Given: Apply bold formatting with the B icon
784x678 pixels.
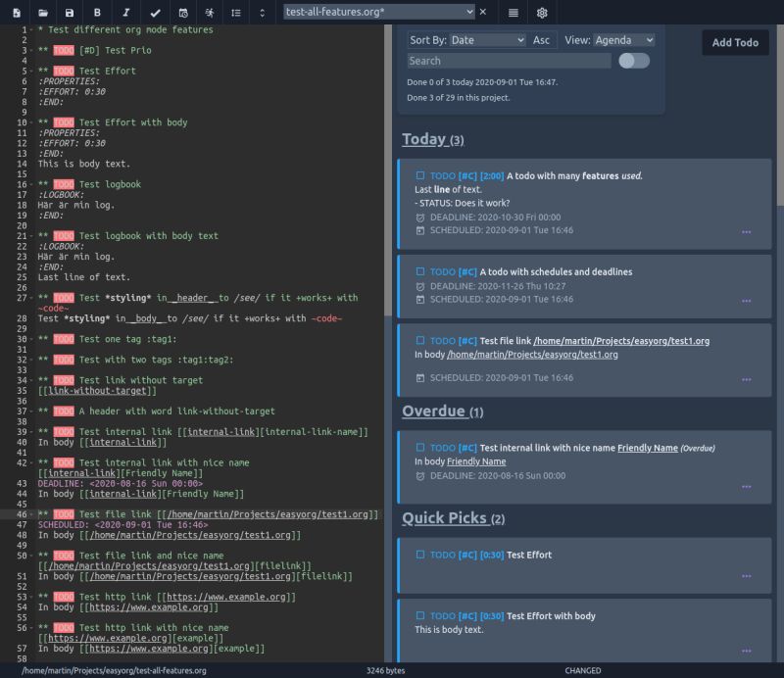Looking at the screenshot, I should point(97,13).
